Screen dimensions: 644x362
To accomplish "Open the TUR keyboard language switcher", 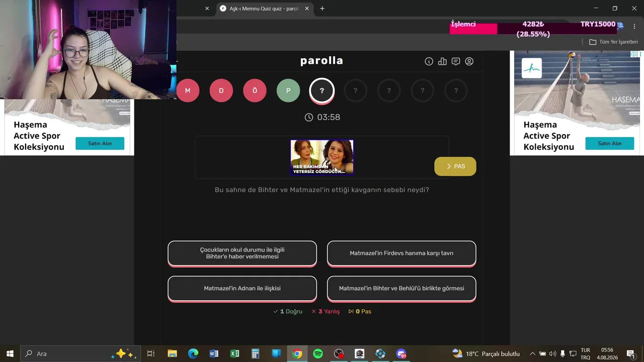I will tap(586, 353).
